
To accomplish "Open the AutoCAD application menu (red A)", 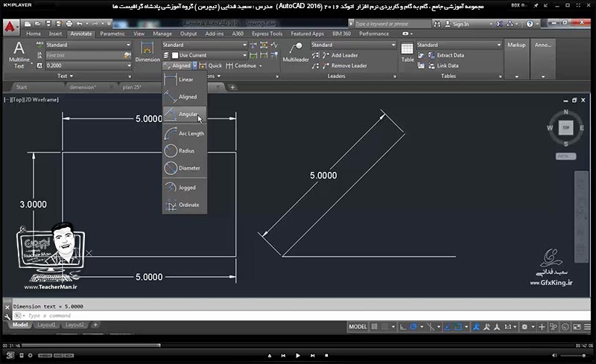I will click(10, 27).
